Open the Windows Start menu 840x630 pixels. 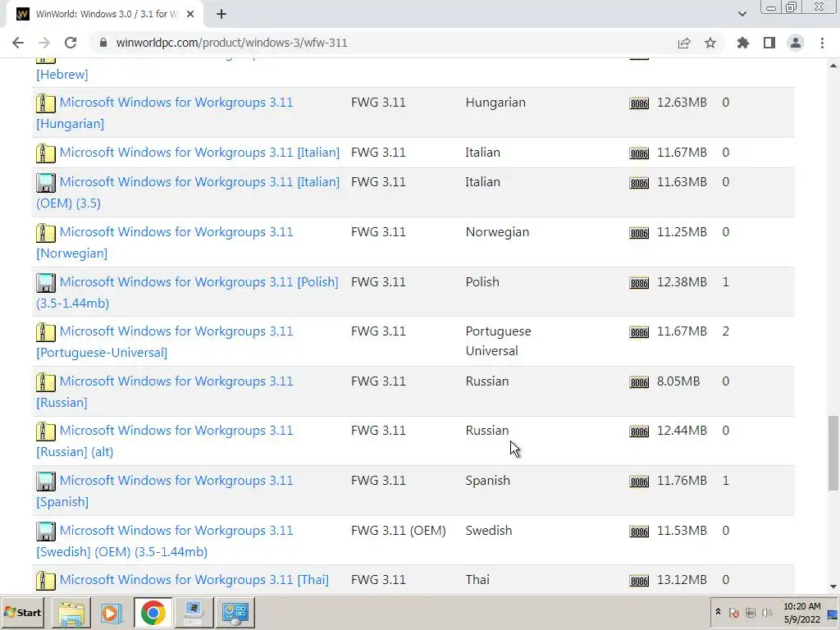pos(23,612)
